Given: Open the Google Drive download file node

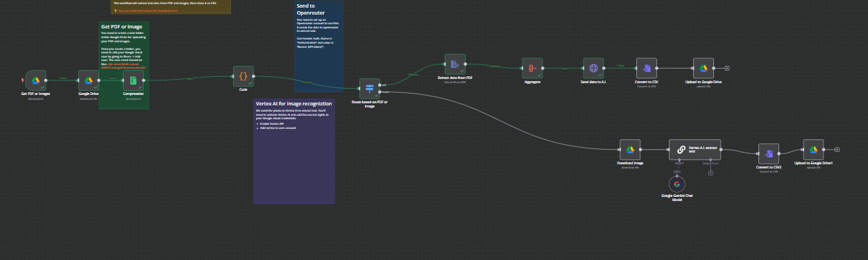Looking at the screenshot, I should click(x=88, y=80).
